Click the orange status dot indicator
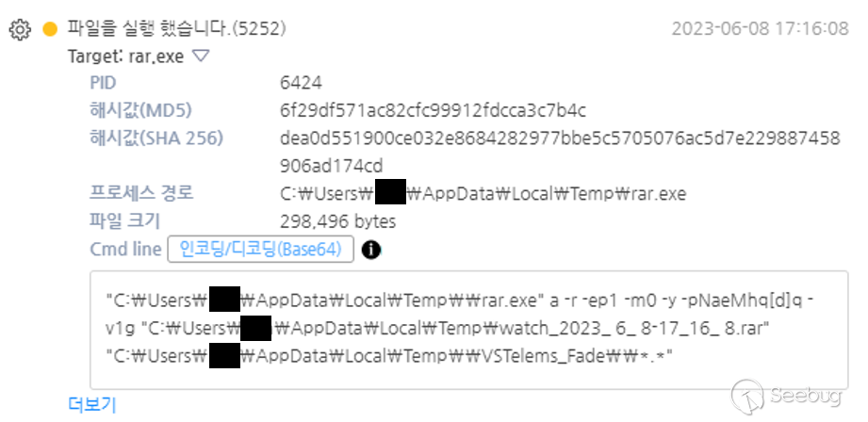The height and width of the screenshot is (422, 868). (50, 29)
